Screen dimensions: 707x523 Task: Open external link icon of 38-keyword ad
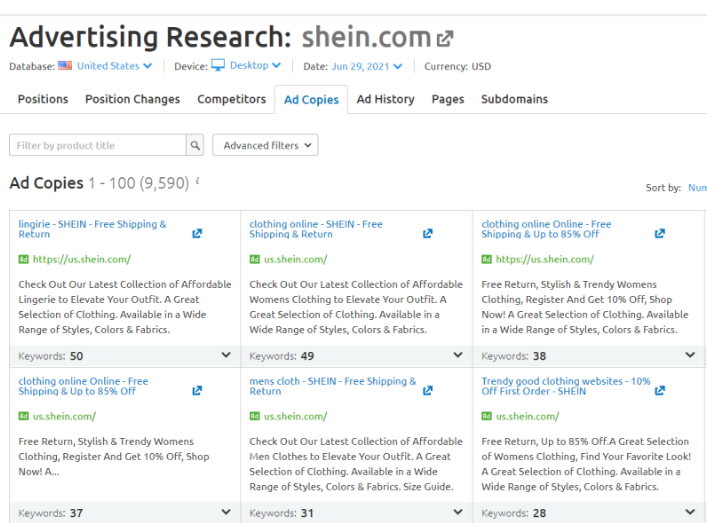[x=660, y=234]
